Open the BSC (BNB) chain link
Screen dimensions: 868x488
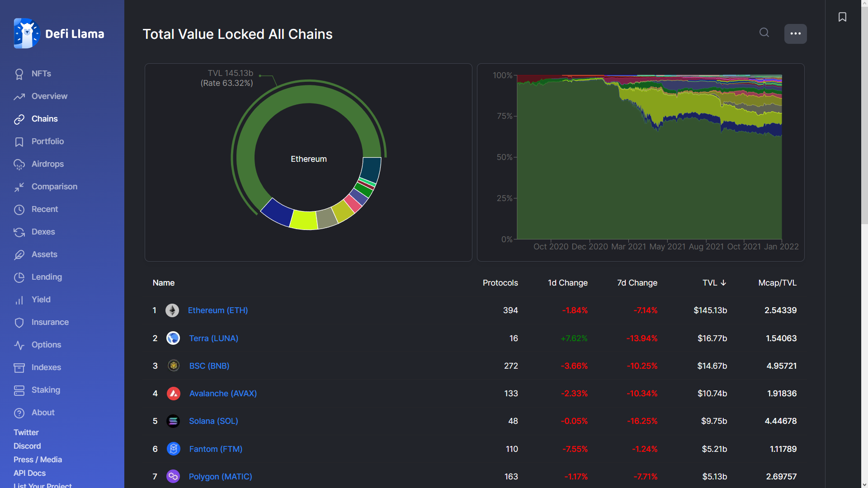tap(209, 366)
